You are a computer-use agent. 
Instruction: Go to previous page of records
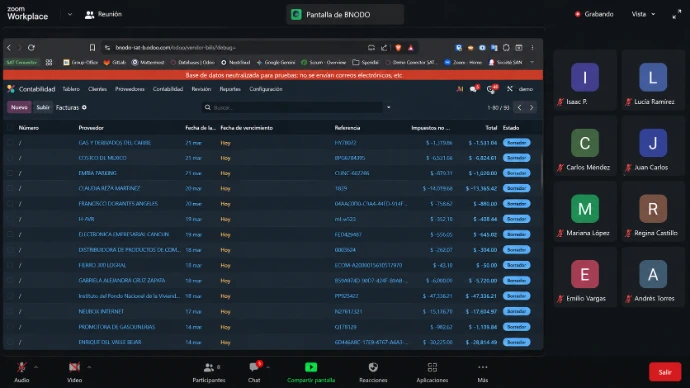tap(519, 107)
